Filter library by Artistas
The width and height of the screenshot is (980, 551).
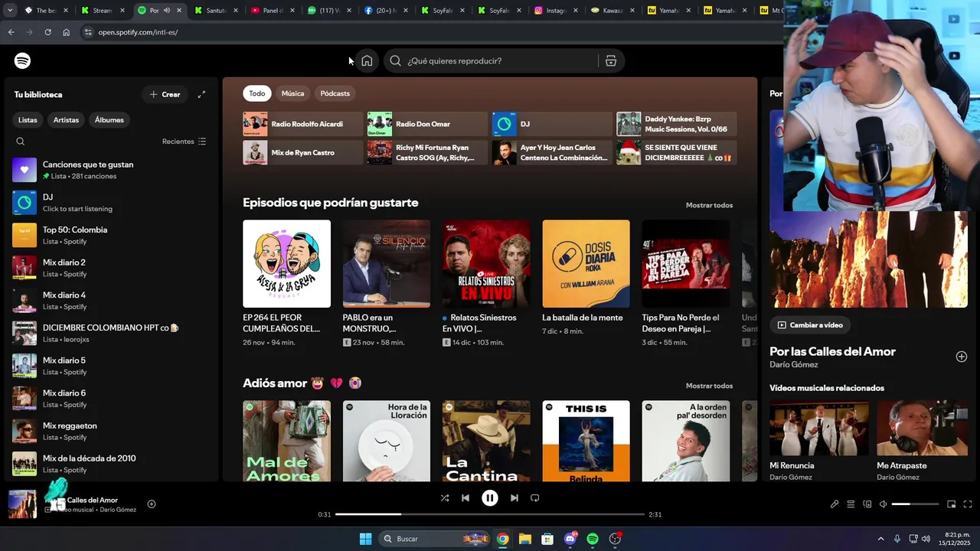(66, 120)
